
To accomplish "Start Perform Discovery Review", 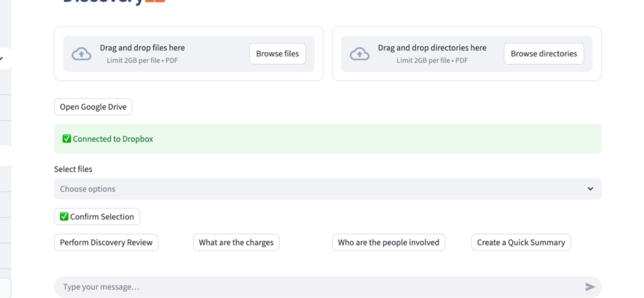I will point(106,243).
